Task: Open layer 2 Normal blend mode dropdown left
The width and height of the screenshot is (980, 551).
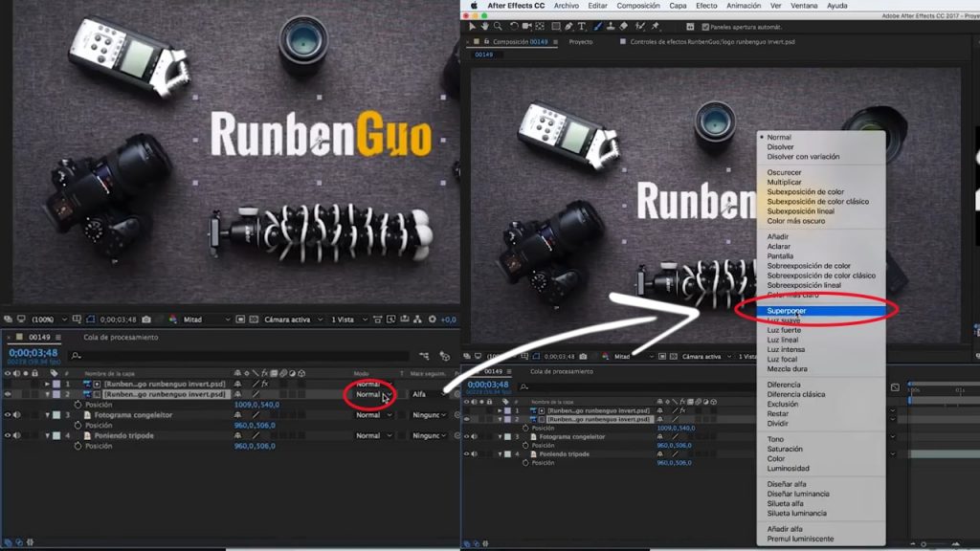Action: (x=373, y=394)
